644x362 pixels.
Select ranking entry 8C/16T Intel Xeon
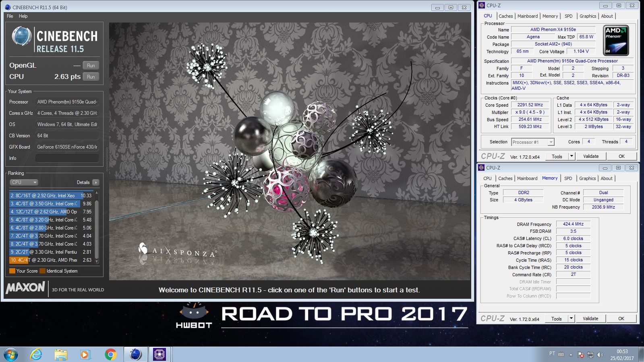(51, 196)
